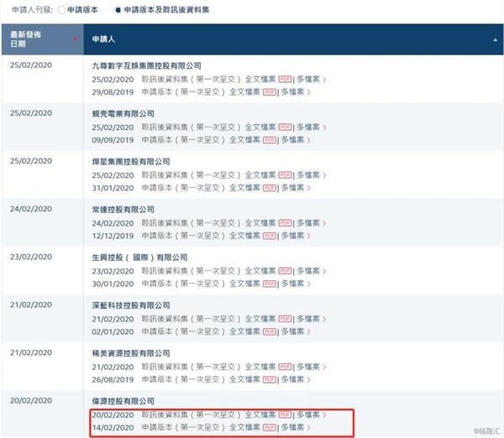The width and height of the screenshot is (504, 438).
Task: Open 多檔案 for 常達控股 12/12/2019 row
Action: 292,236
